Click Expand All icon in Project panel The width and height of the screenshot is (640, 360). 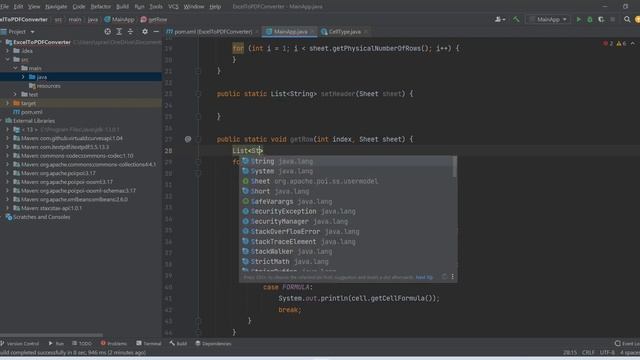coord(119,31)
